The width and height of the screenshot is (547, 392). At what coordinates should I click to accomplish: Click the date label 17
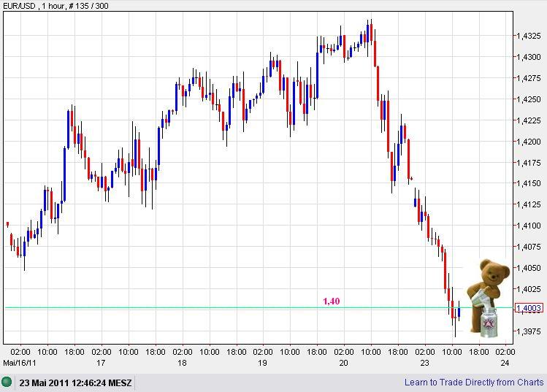(x=101, y=363)
